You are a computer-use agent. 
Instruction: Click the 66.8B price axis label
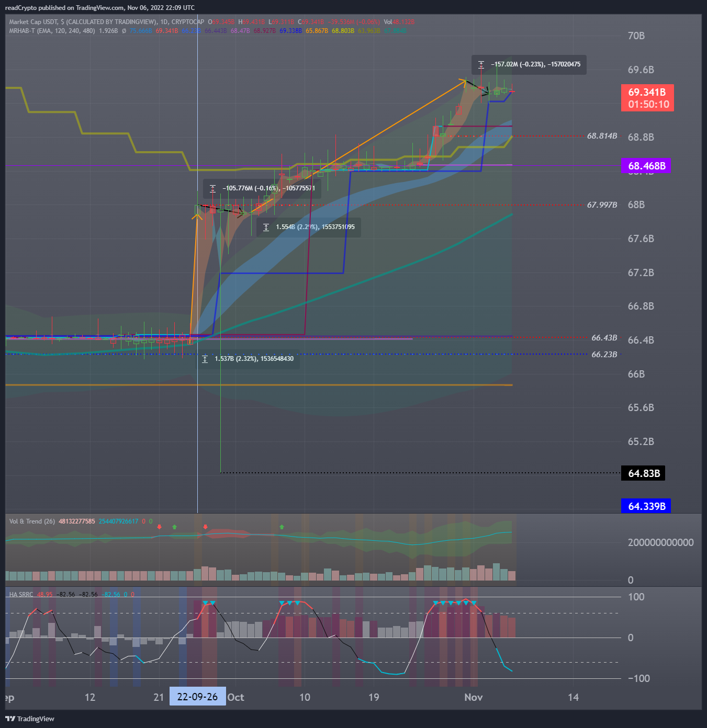[x=641, y=306]
